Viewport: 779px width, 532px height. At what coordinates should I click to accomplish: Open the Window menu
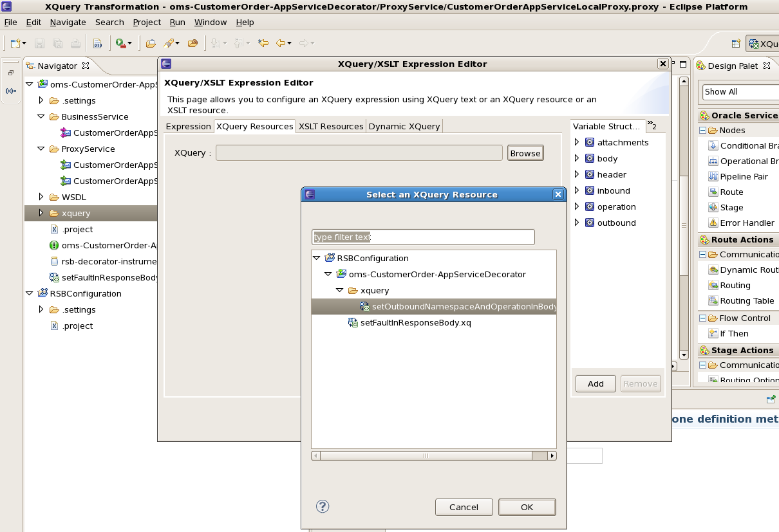click(211, 22)
